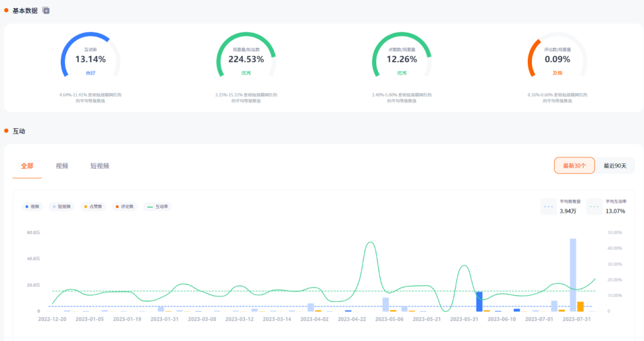Click the 3.15%-15.31% benchmark description
Screen dimensions: 644x341
tap(246, 98)
